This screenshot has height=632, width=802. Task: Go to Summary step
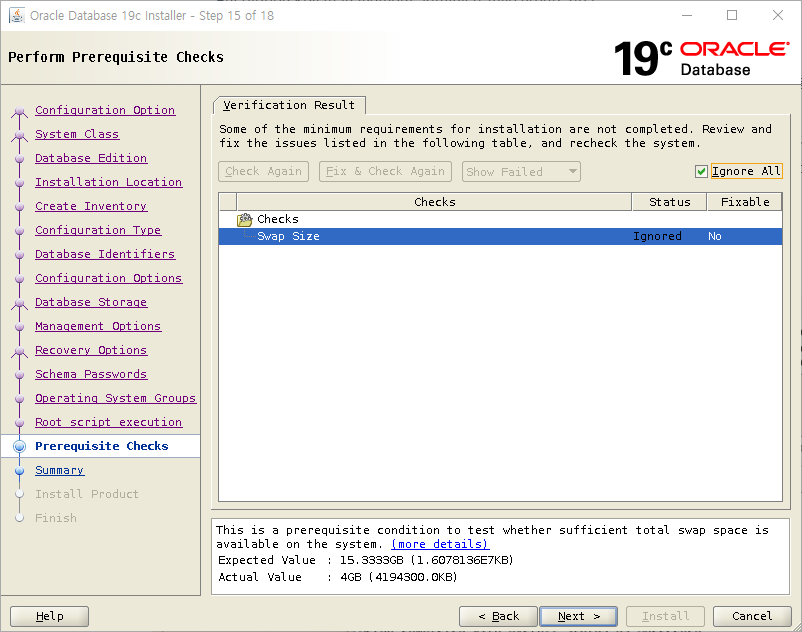pos(59,470)
